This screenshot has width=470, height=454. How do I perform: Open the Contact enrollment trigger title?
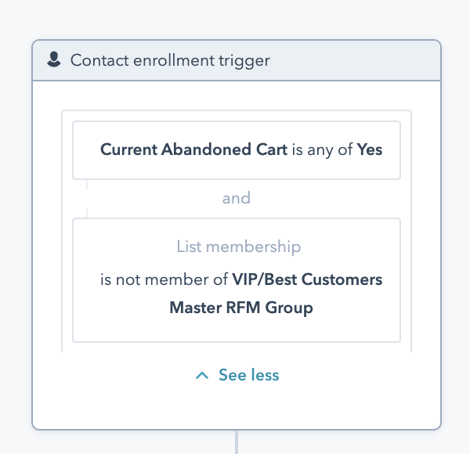[170, 61]
